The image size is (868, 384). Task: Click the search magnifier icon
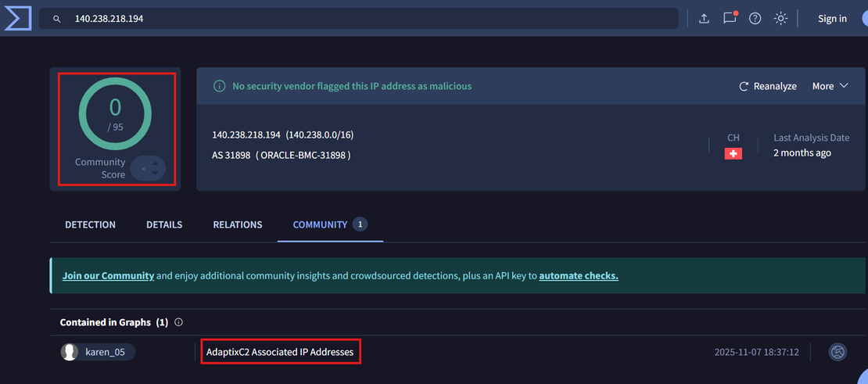coord(57,19)
